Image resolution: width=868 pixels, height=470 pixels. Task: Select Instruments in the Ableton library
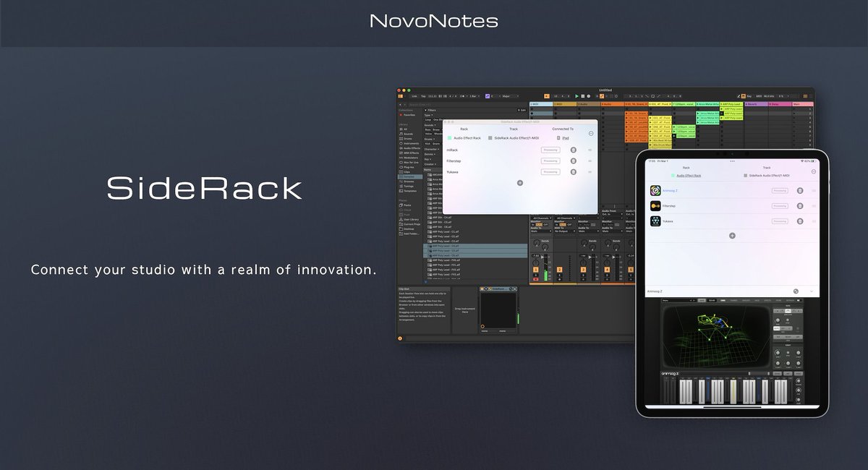(x=410, y=143)
